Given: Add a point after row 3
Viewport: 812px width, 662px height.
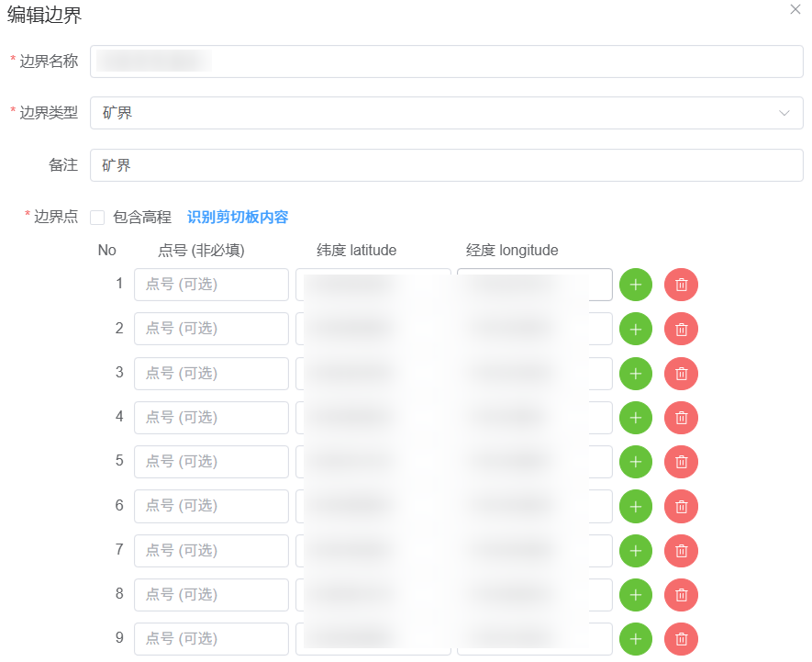Looking at the screenshot, I should click(x=636, y=373).
